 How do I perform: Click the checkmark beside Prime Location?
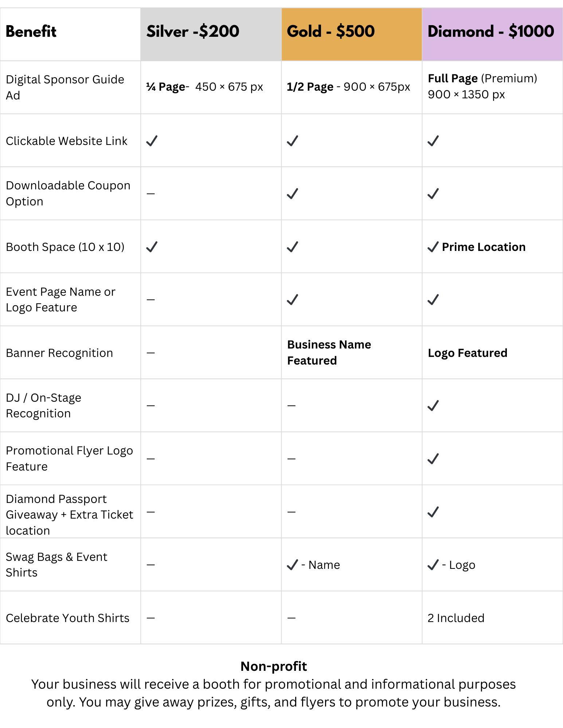[433, 247]
